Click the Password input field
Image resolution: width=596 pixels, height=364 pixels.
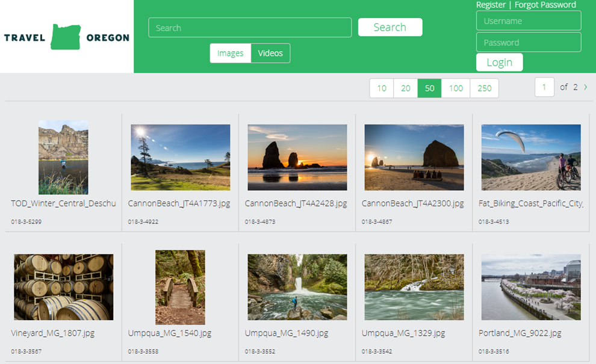528,42
